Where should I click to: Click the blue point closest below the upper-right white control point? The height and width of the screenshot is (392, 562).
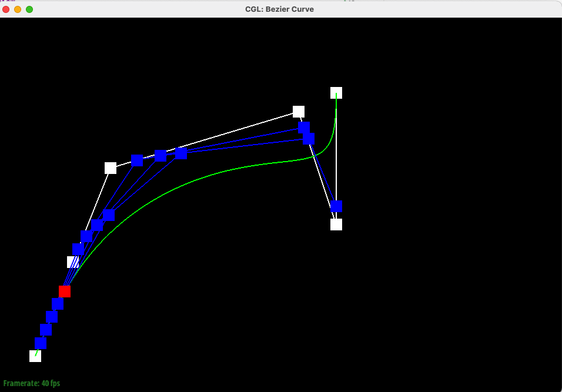304,128
